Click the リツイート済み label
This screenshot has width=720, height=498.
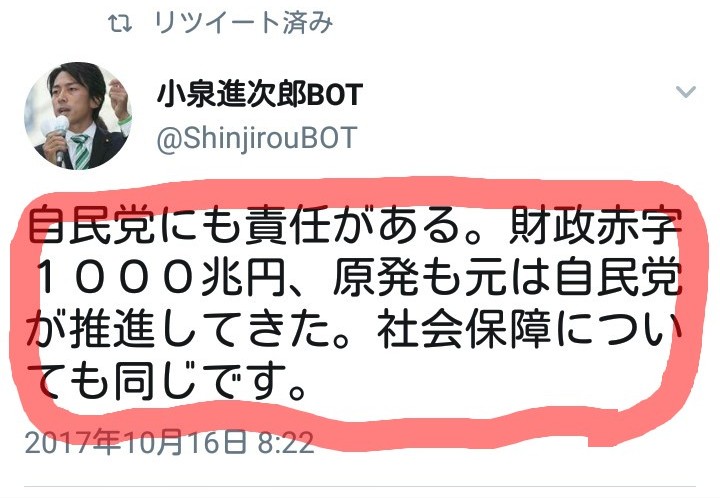[x=244, y=22]
